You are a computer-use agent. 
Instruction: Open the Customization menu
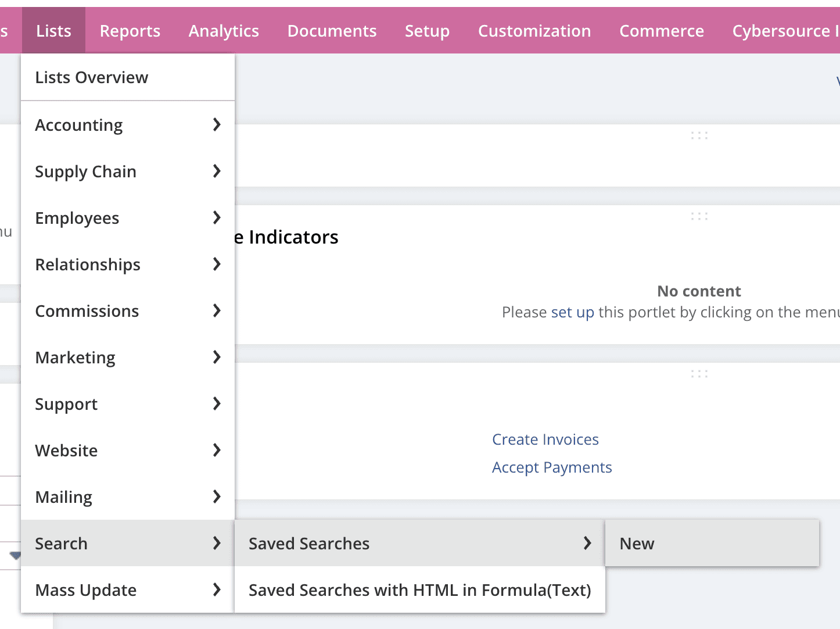tap(534, 30)
